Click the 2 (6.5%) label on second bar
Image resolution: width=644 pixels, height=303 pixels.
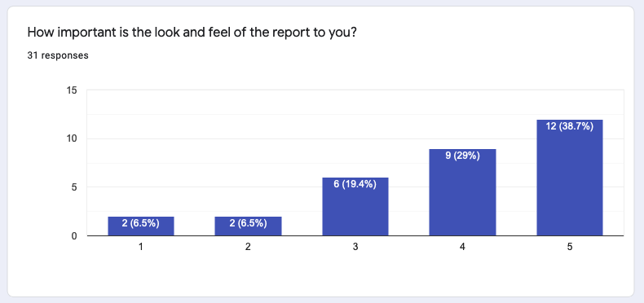click(248, 223)
